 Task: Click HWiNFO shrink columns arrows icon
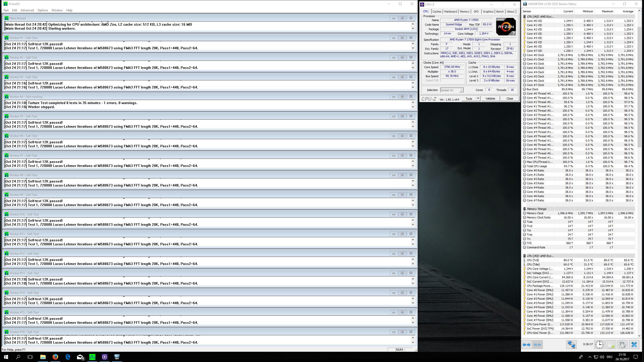point(537,345)
